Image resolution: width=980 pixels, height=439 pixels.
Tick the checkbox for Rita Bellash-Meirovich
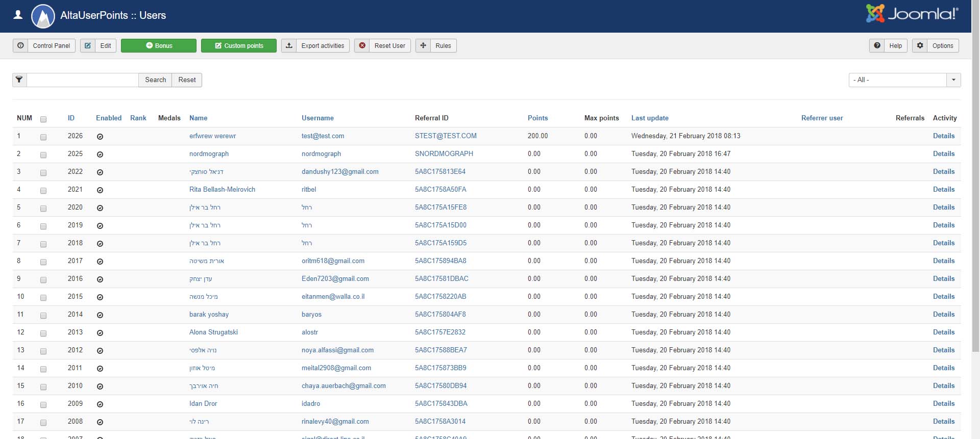click(x=43, y=190)
